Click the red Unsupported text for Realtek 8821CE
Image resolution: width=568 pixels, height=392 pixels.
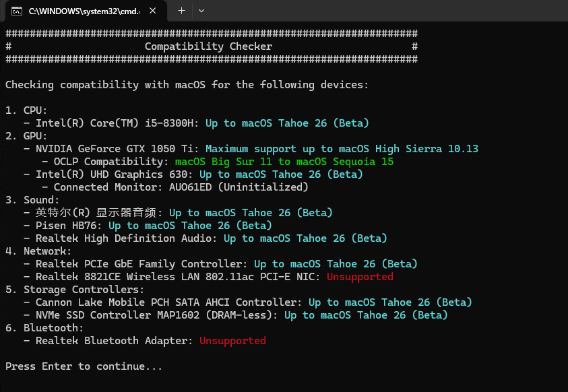click(360, 277)
